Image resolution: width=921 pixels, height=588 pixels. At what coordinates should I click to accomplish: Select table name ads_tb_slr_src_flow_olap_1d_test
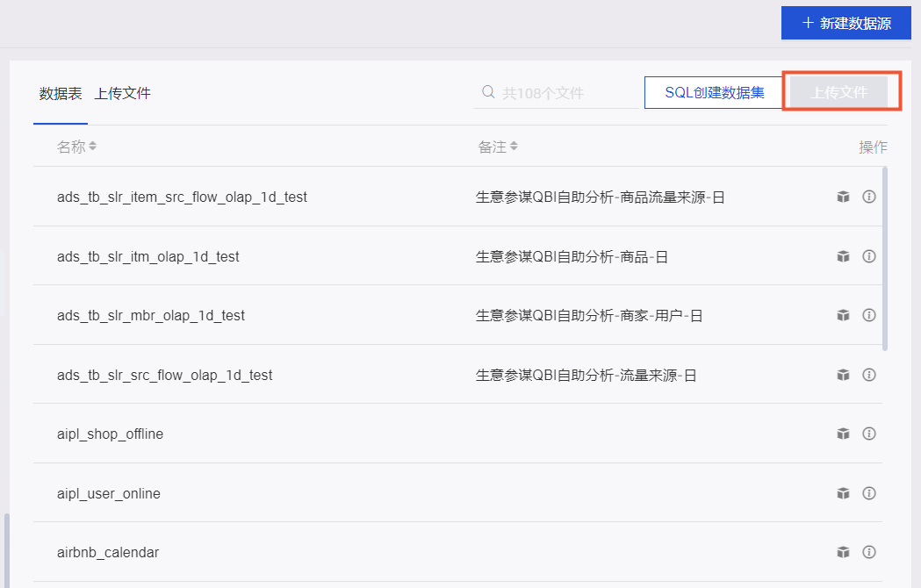point(164,375)
